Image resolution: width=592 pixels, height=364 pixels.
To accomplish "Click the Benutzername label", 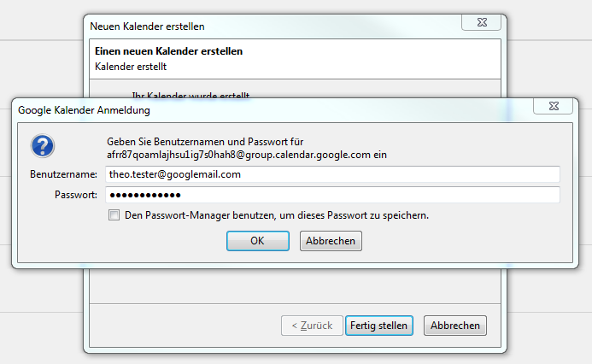I will pyautogui.click(x=63, y=174).
